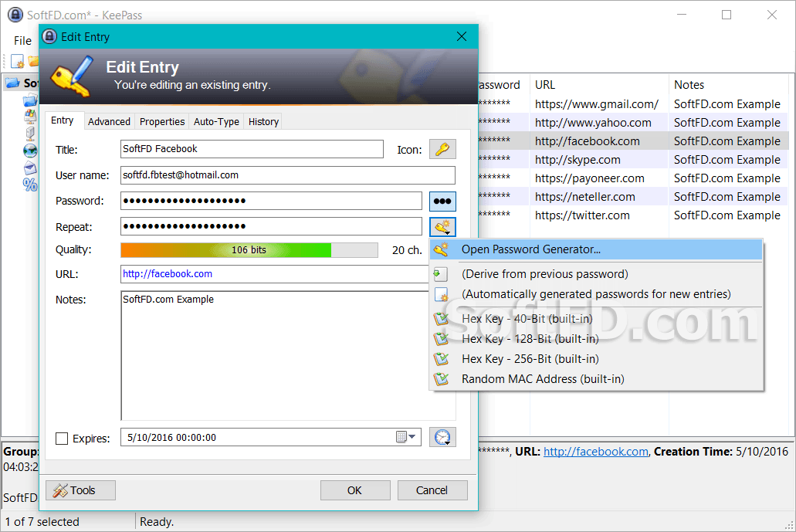Select Derive from previous password
The image size is (796, 532).
pyautogui.click(x=596, y=274)
